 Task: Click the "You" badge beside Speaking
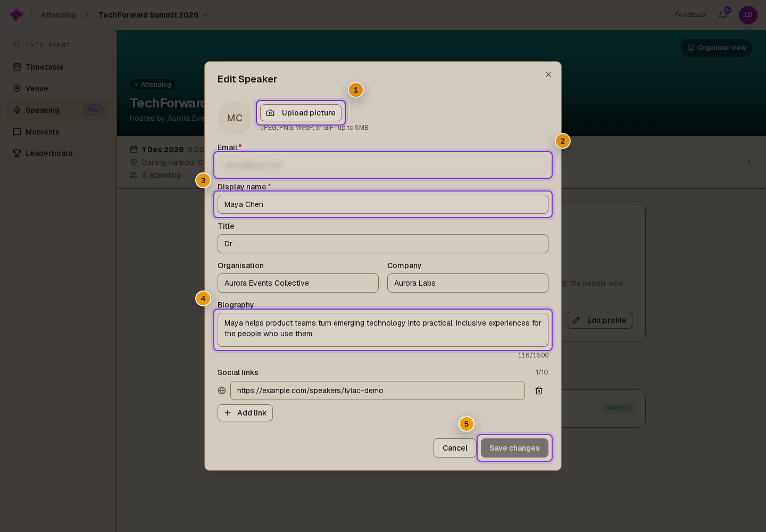93,110
